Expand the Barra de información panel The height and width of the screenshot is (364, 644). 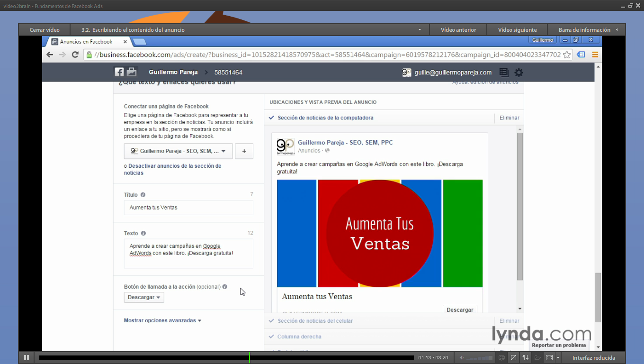[587, 30]
